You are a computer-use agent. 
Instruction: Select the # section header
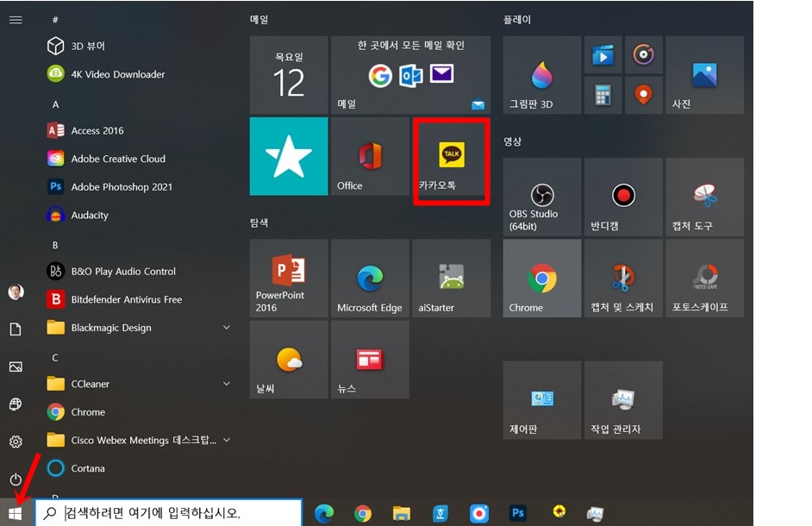tap(55, 20)
